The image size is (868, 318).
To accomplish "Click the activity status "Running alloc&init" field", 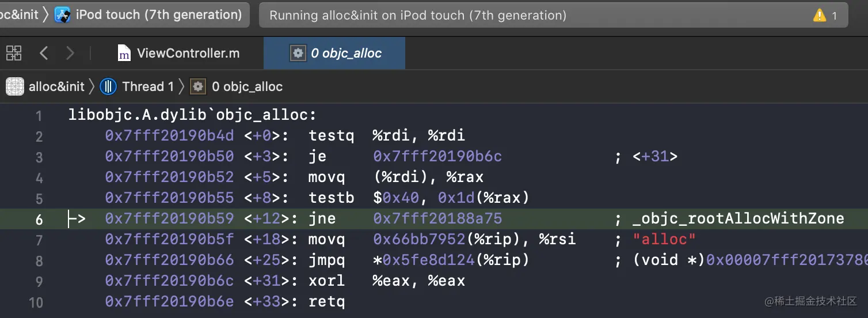I will [417, 16].
